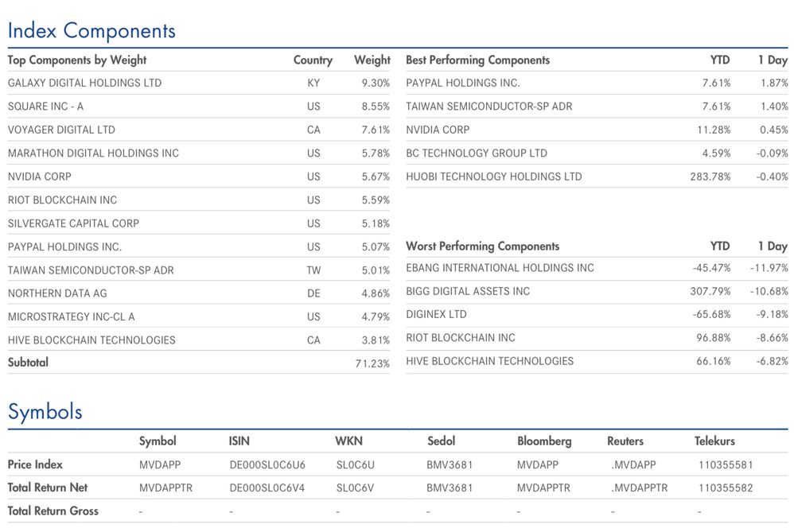Click the Price Index ISIN DE000SL0C6U6

point(267,464)
